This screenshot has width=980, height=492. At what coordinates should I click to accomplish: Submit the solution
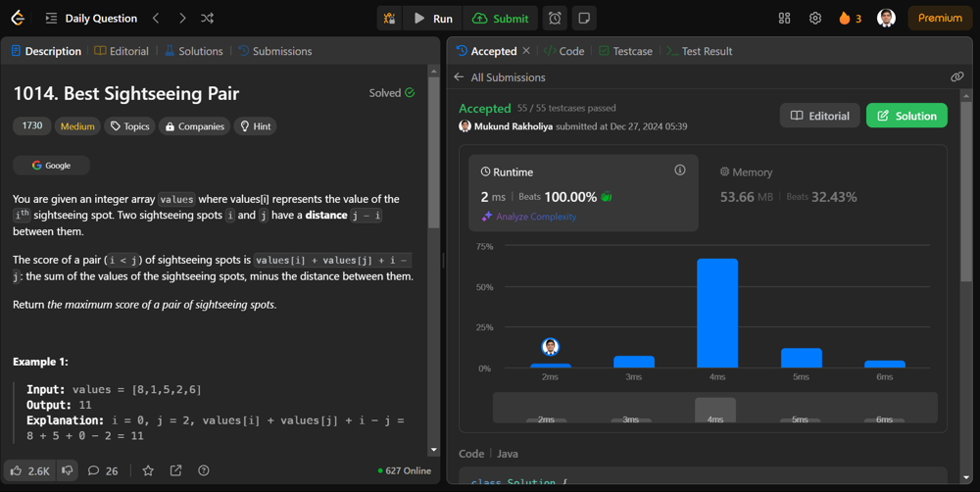[x=500, y=18]
